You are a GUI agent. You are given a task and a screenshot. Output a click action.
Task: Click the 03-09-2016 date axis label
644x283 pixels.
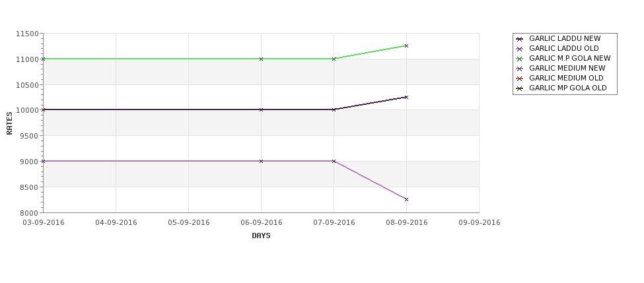pos(44,223)
